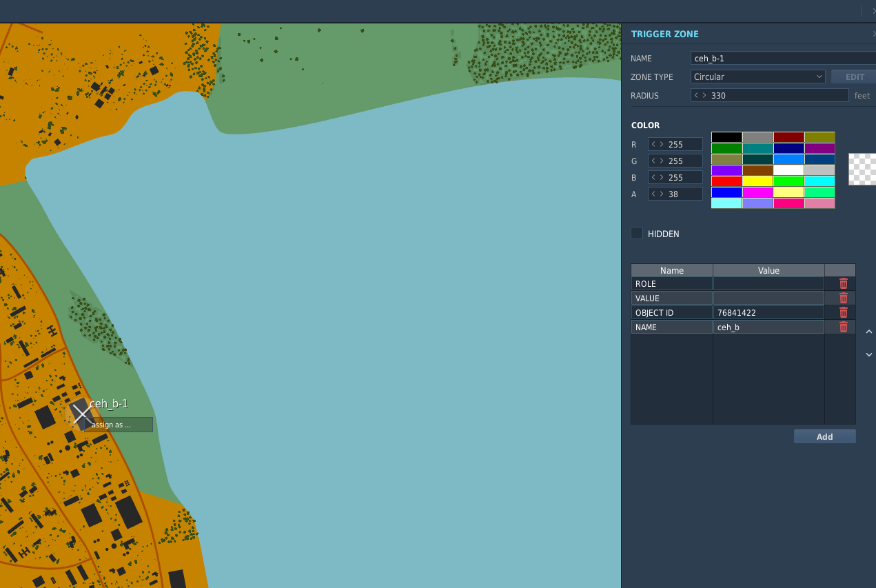Select the ceh_b-1 trigger zone marker

click(x=82, y=414)
